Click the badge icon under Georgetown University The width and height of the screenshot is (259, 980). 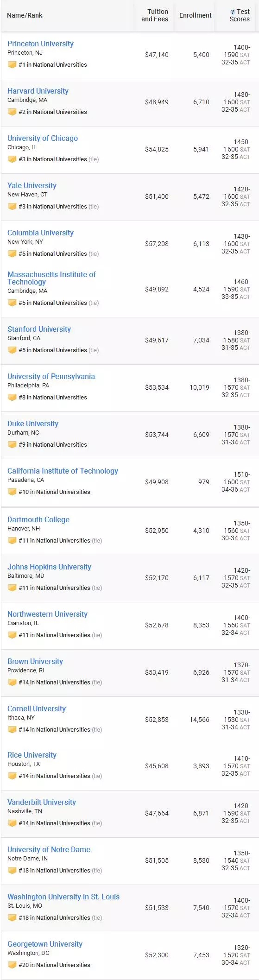(x=12, y=965)
